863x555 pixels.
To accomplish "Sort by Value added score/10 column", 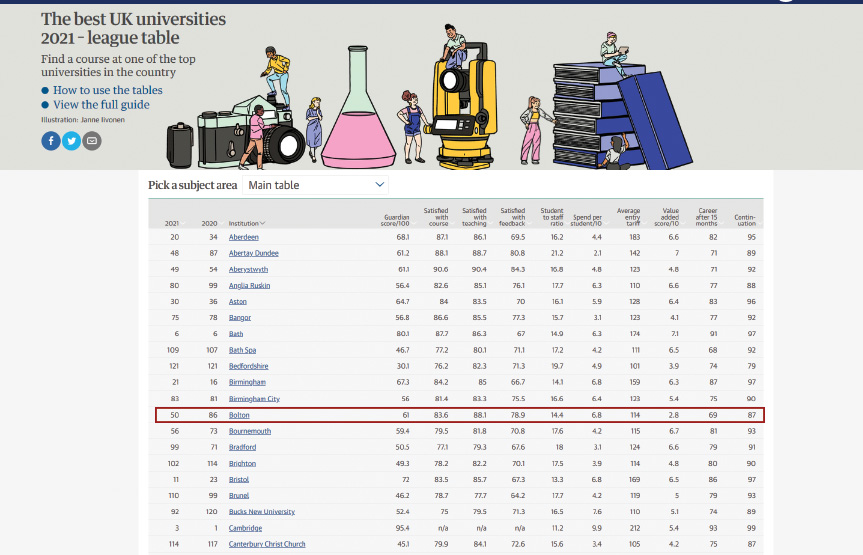I will point(667,217).
